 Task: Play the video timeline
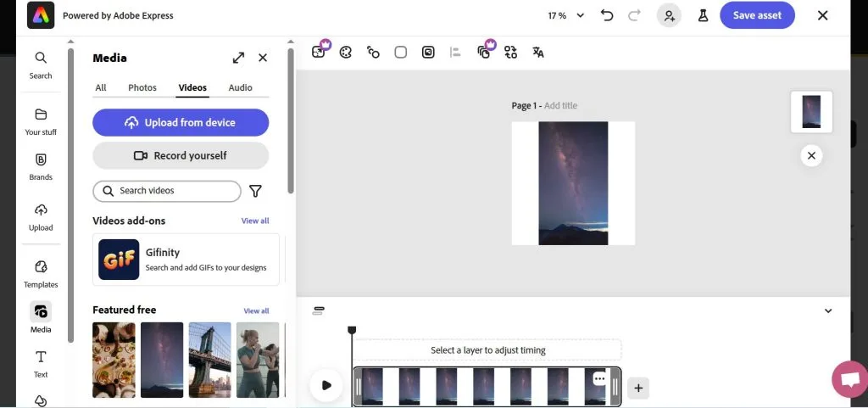coord(326,385)
